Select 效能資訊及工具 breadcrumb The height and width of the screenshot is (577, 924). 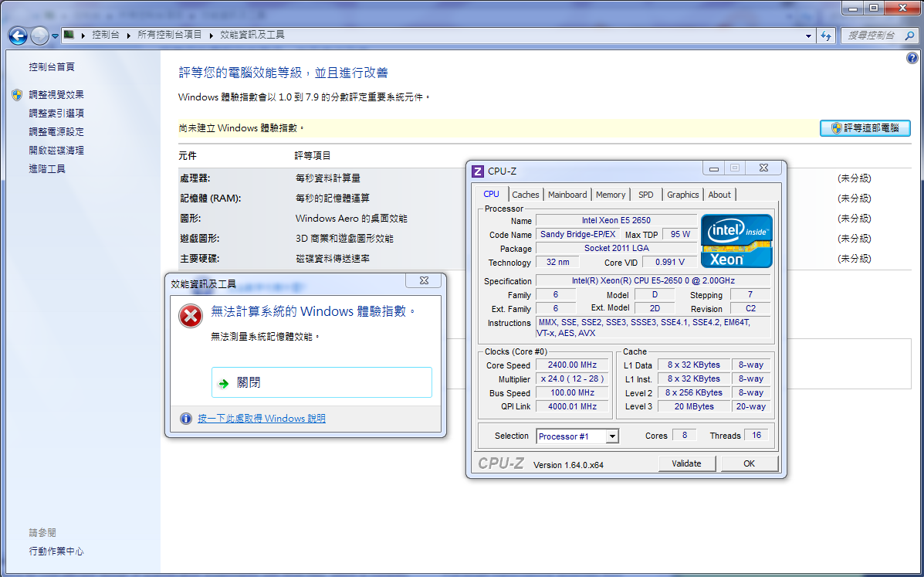point(252,35)
